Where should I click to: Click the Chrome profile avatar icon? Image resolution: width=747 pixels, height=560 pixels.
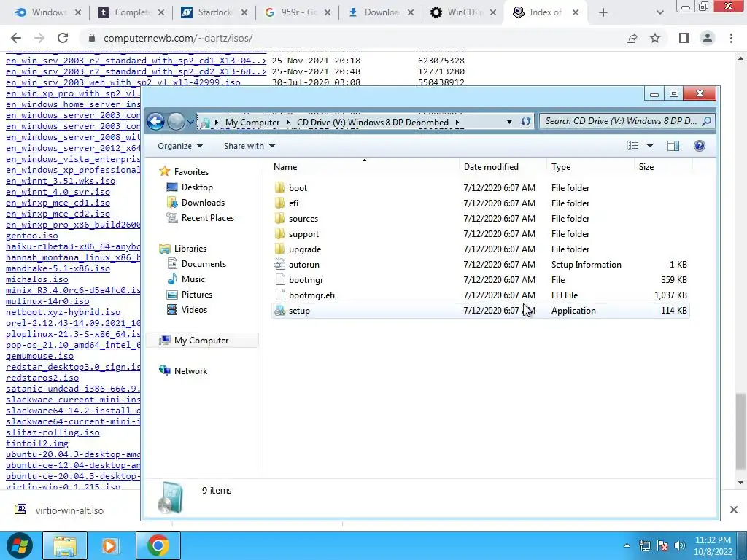708,38
